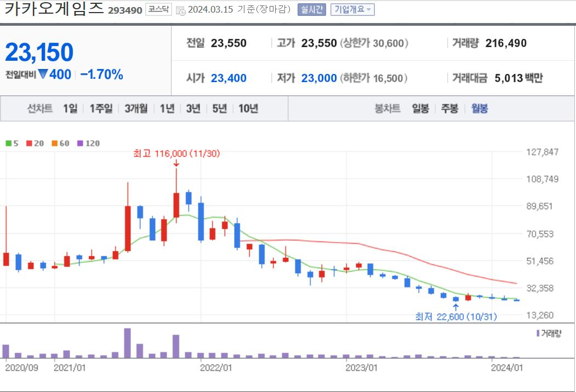This screenshot has height=392, width=576.
Task: Click the 최고 116,000 (11/30) marker label
Action: [176, 153]
